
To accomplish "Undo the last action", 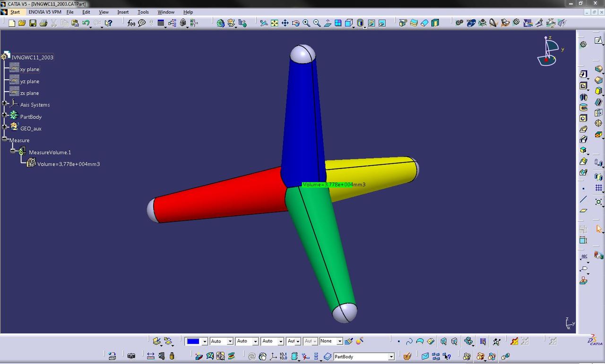I will 86,23.
